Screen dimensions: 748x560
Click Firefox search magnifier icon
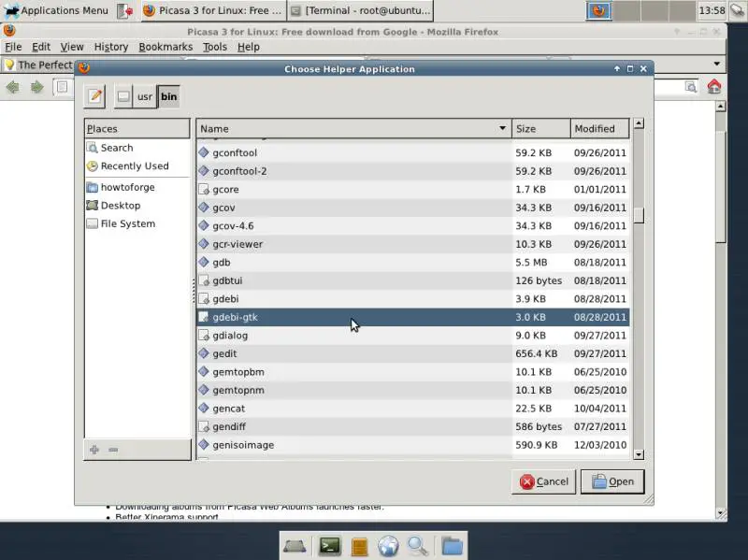[x=691, y=87]
